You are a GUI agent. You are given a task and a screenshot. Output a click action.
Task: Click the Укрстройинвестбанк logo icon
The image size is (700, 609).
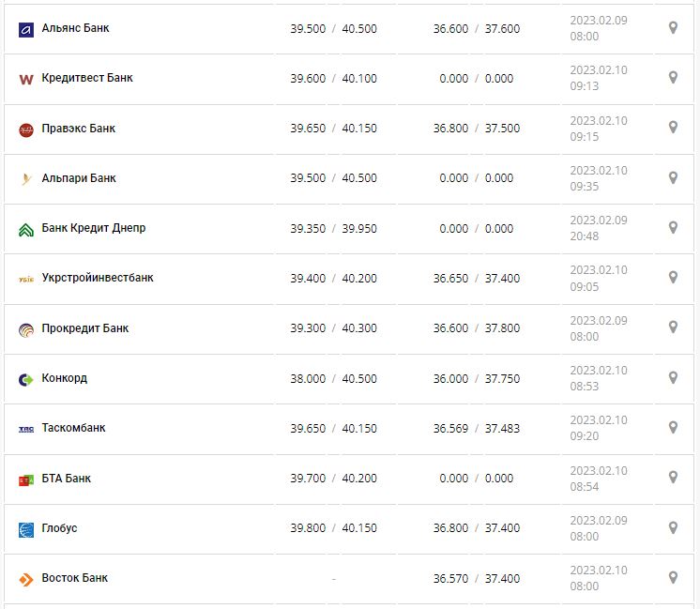[26, 279]
